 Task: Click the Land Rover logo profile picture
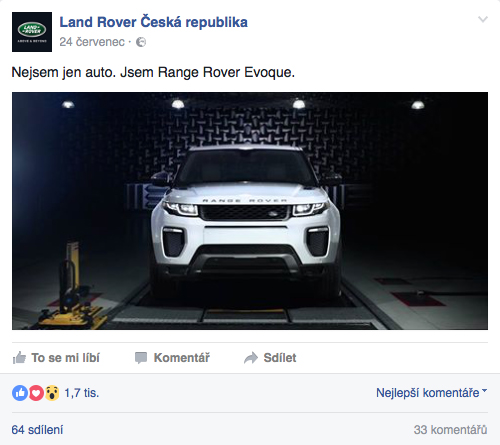click(32, 32)
